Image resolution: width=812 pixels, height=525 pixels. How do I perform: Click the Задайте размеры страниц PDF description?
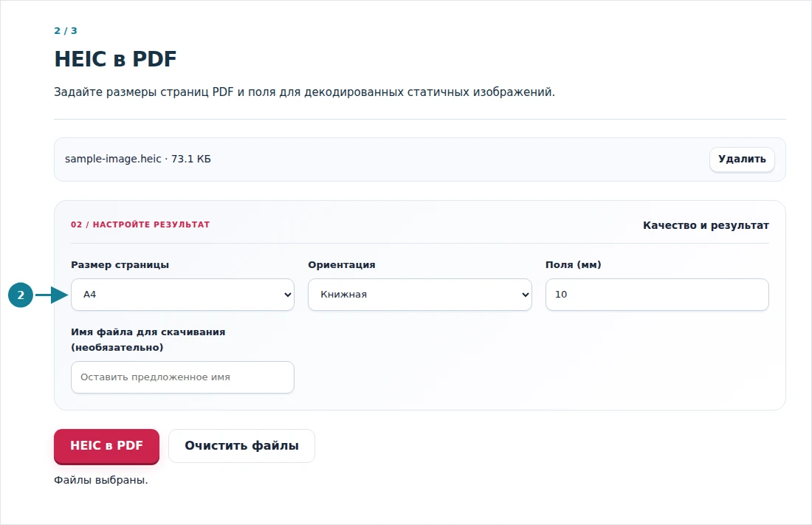click(x=304, y=92)
